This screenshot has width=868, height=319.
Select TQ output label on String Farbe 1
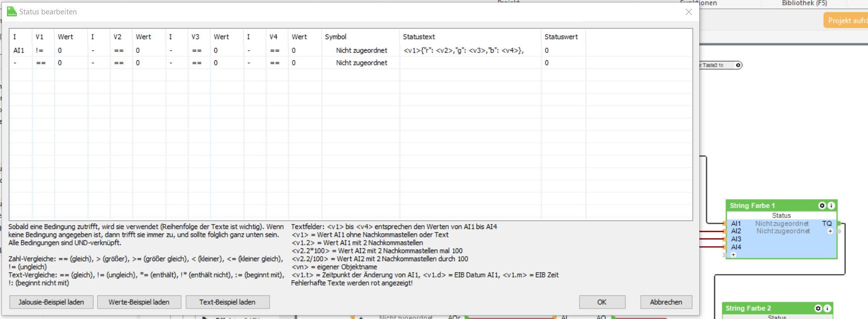[827, 224]
